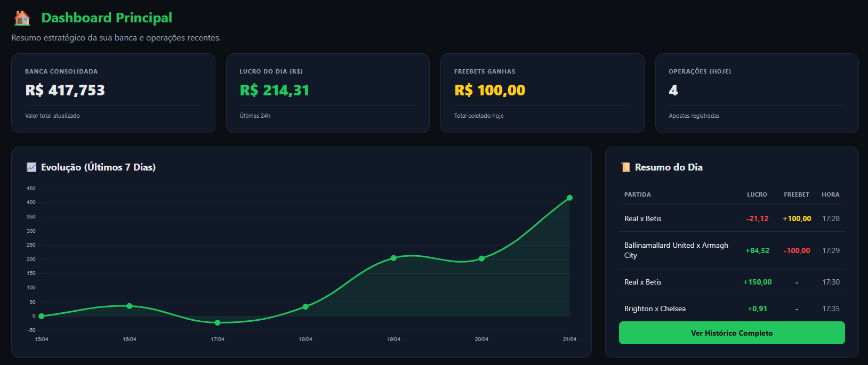The width and height of the screenshot is (868, 365).
Task: Click the Banca Consolidada value R$ 417,753
Action: (x=65, y=90)
